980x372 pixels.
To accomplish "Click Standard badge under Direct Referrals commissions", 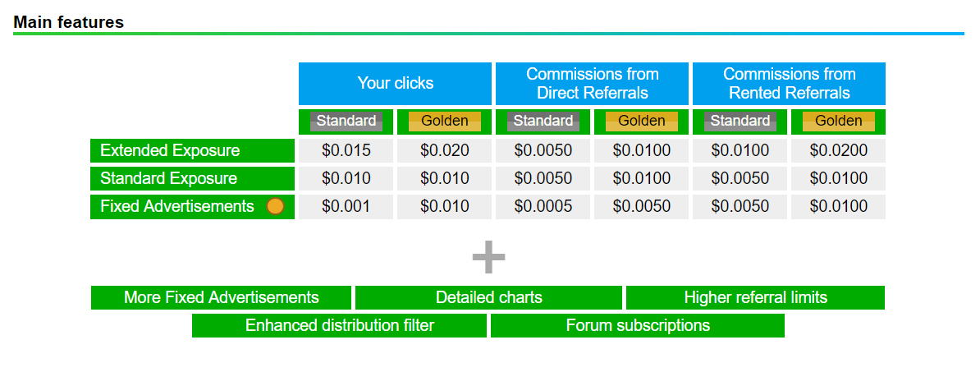I will (543, 122).
